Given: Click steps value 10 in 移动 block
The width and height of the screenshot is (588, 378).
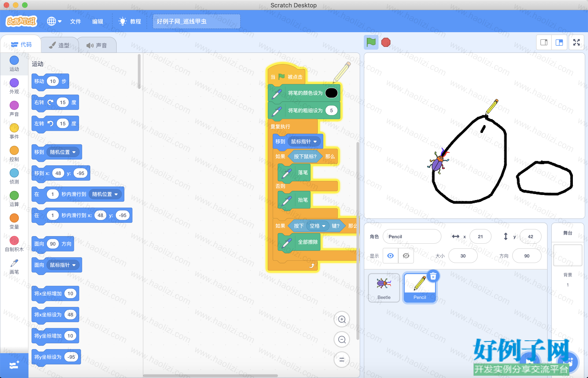Looking at the screenshot, I should [x=53, y=81].
